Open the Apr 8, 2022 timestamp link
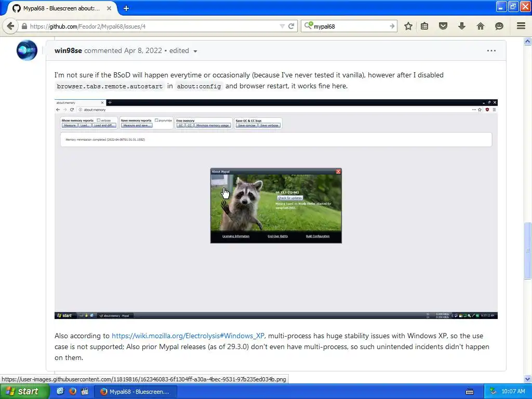This screenshot has width=532, height=399. tap(143, 50)
